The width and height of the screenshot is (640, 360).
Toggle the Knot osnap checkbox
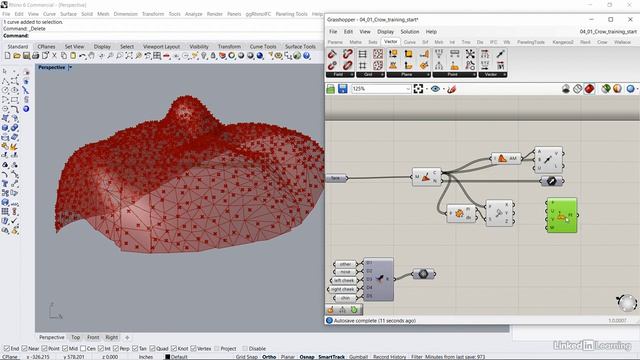point(174,349)
